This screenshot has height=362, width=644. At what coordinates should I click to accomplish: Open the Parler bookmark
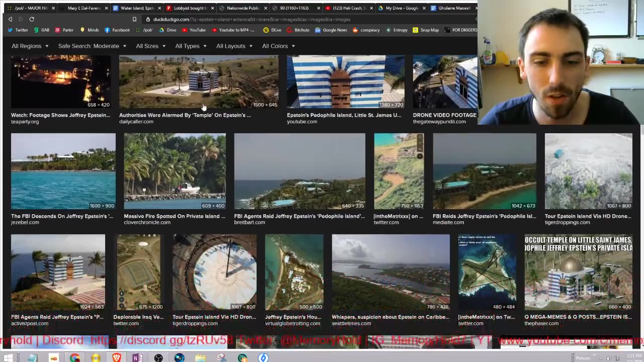(x=64, y=30)
